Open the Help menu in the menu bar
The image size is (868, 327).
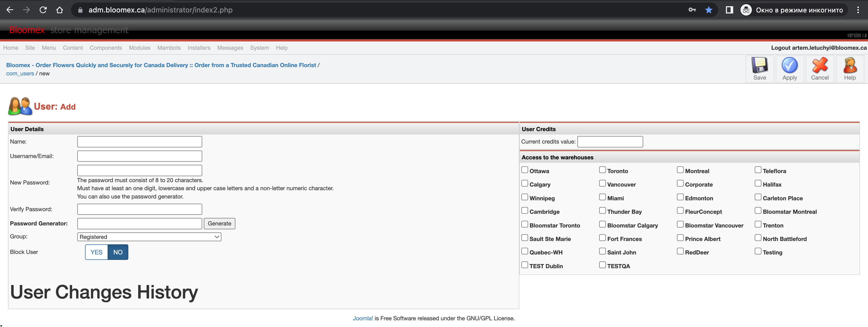tap(282, 48)
